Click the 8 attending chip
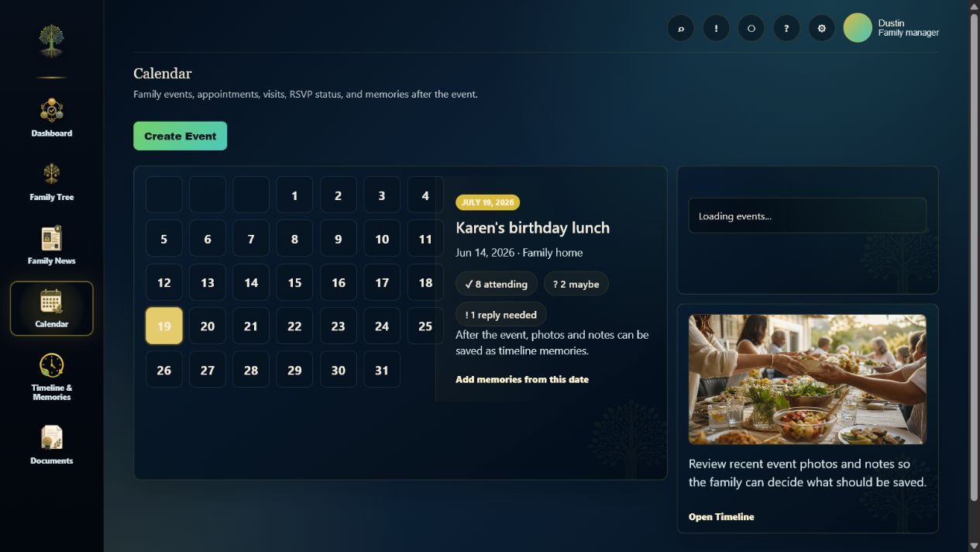The height and width of the screenshot is (552, 980). [x=497, y=284]
